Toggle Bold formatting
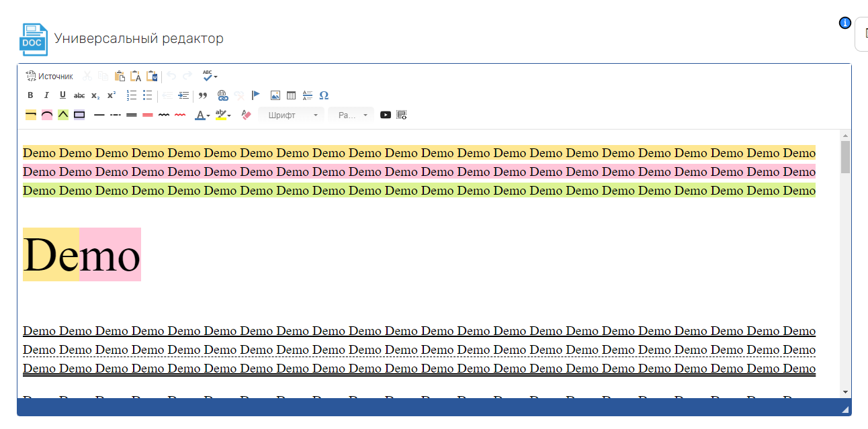This screenshot has width=868, height=429. (30, 95)
